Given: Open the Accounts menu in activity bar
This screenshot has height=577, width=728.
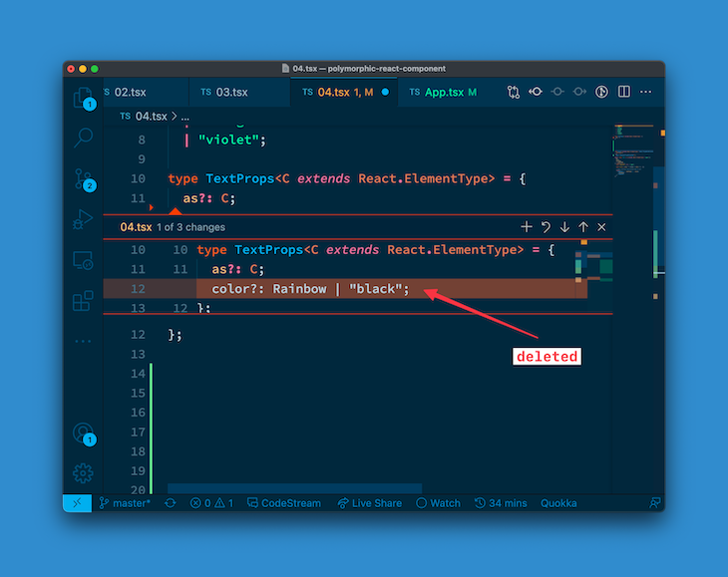Looking at the screenshot, I should tap(84, 433).
